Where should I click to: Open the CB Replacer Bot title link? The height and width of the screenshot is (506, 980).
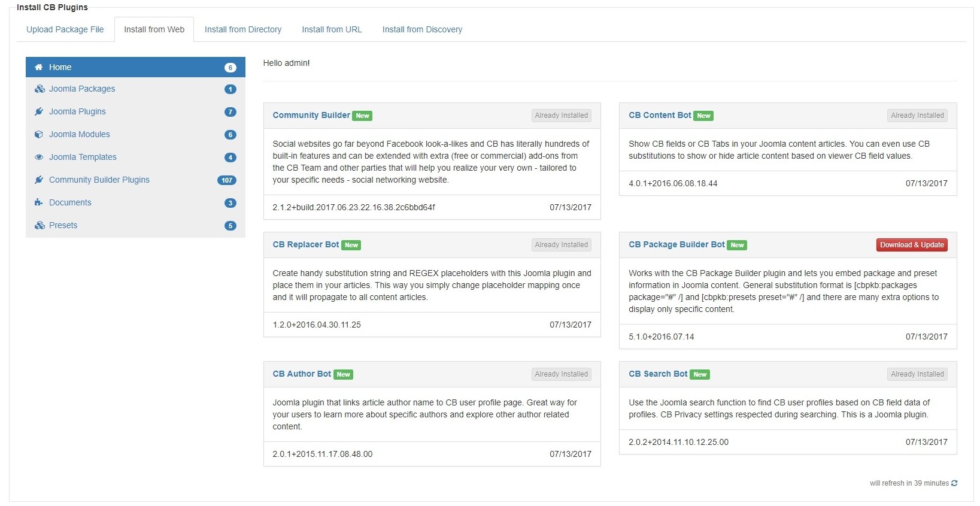click(x=306, y=244)
